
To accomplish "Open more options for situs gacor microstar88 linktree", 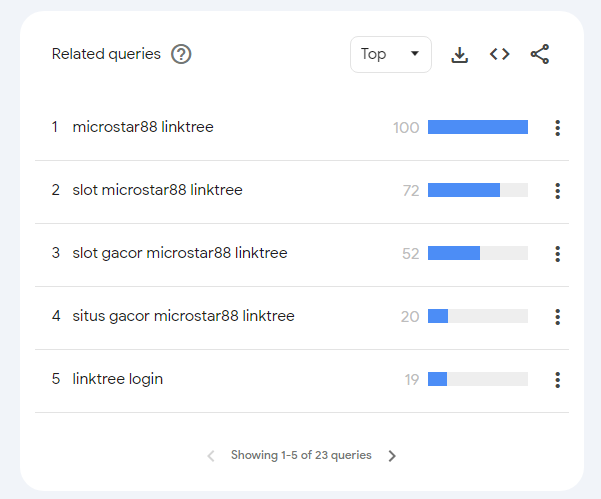I will [x=557, y=317].
